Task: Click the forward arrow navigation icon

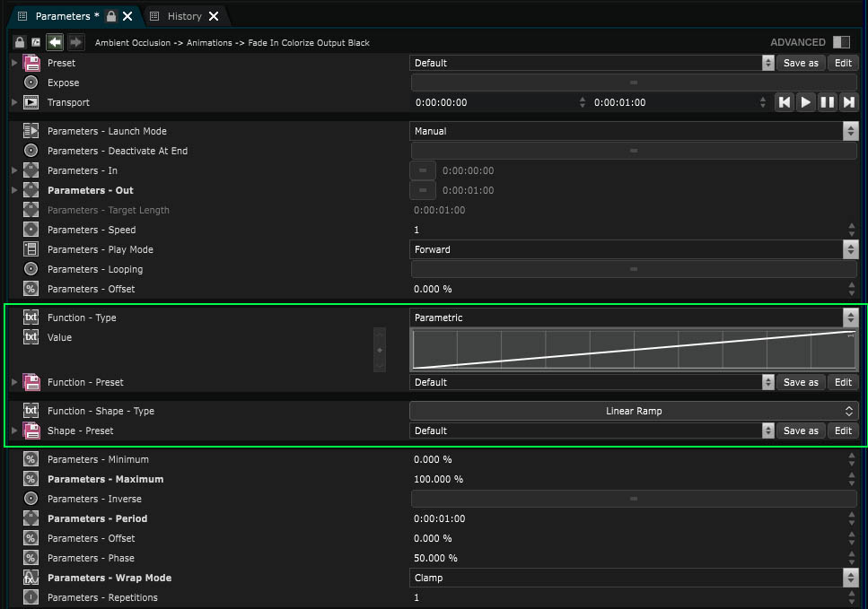Action: tap(75, 42)
